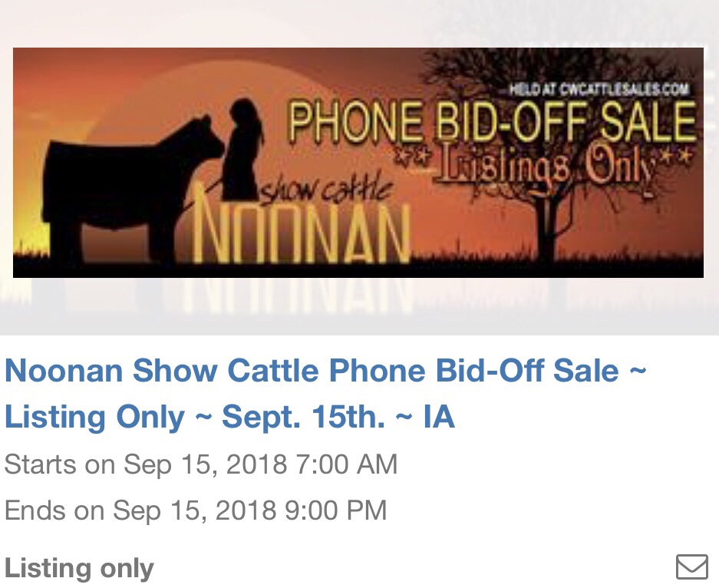Click 'Listing Only ~ Sept. 15th. ~ IA' title line
The height and width of the screenshot is (588, 719).
[x=229, y=417]
